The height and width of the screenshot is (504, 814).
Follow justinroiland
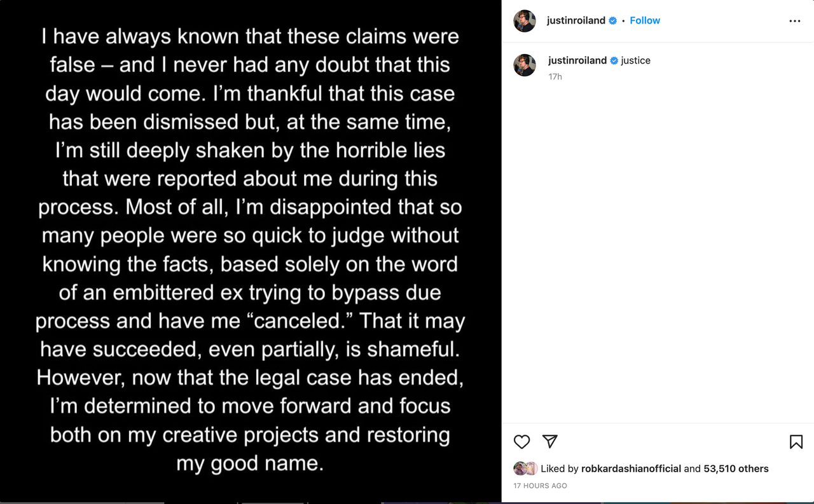point(644,20)
